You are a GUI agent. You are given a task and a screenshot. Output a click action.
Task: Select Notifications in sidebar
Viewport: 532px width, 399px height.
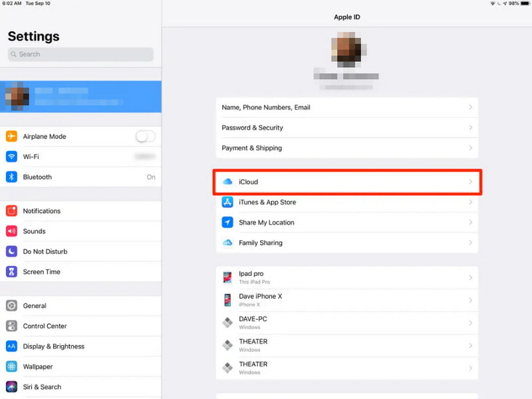(80, 211)
